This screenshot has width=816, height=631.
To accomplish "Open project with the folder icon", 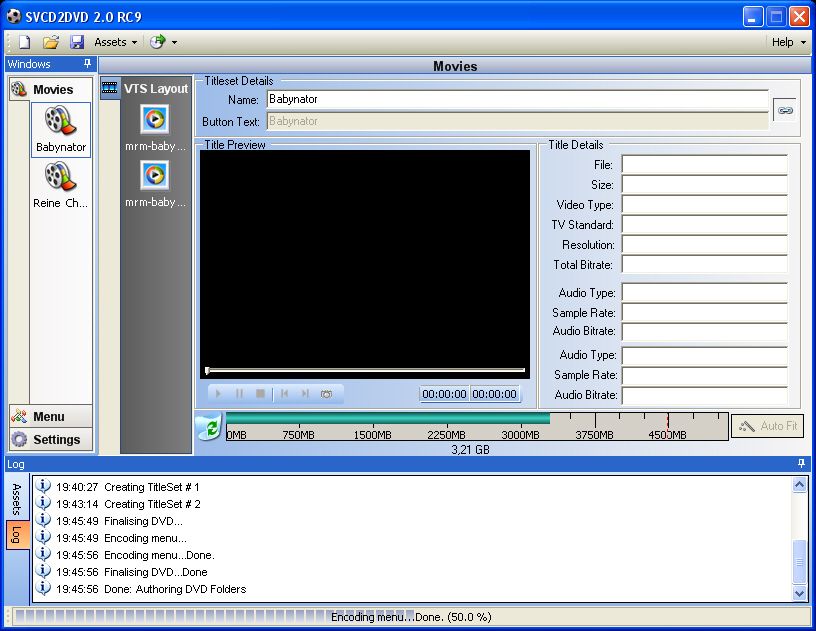I will (x=50, y=42).
